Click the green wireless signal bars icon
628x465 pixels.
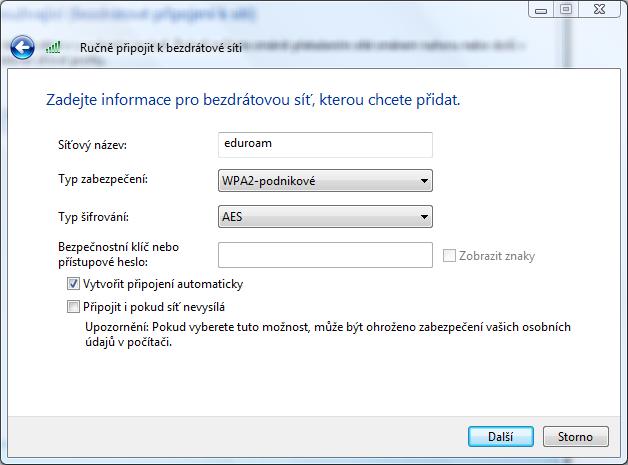pos(56,47)
